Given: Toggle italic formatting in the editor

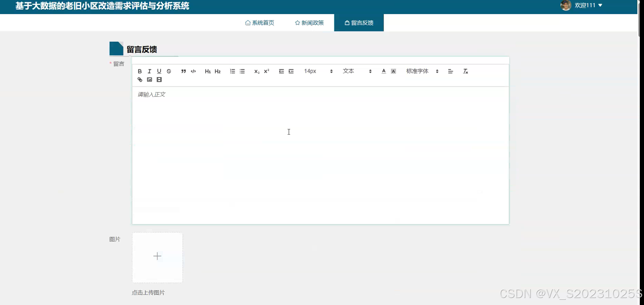Looking at the screenshot, I should point(149,71).
